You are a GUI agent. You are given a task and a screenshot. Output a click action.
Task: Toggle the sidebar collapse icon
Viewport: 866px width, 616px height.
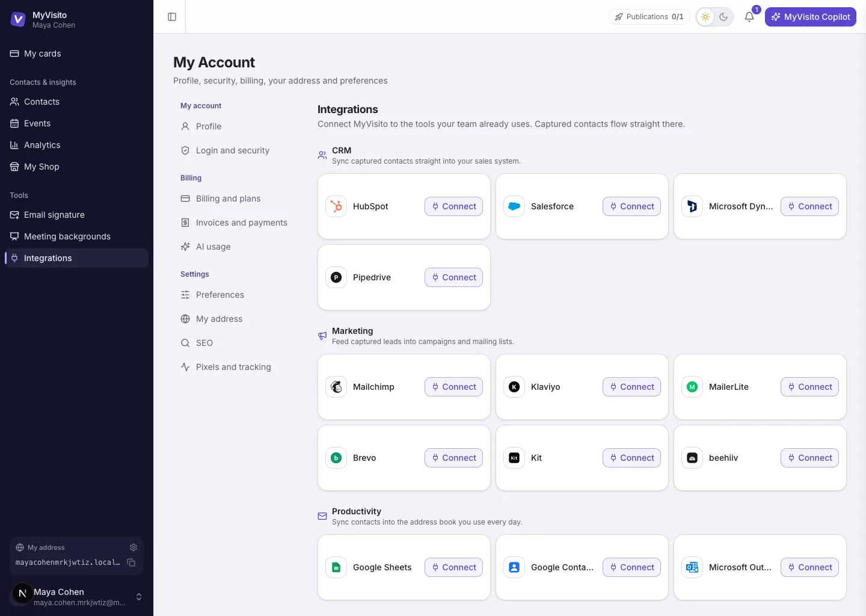[x=172, y=17]
